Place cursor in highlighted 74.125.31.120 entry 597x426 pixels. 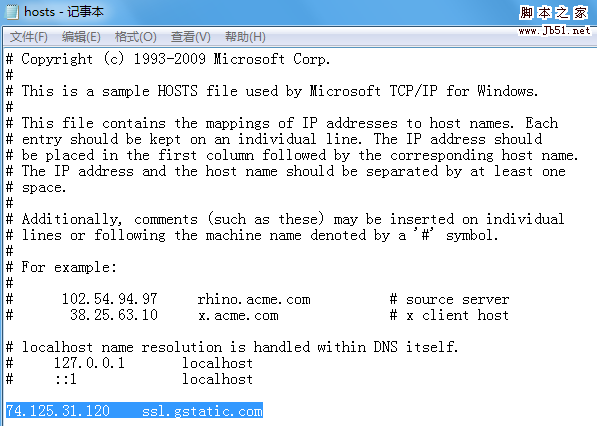tap(58, 411)
